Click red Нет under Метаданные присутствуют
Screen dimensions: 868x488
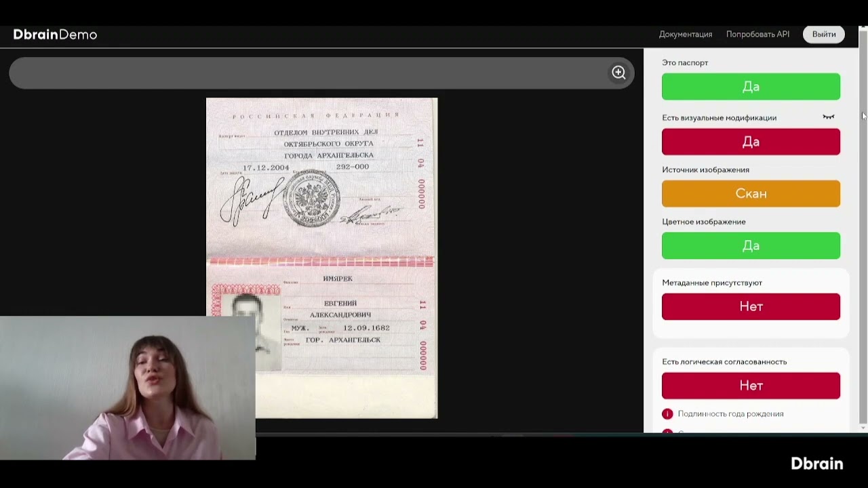click(751, 306)
